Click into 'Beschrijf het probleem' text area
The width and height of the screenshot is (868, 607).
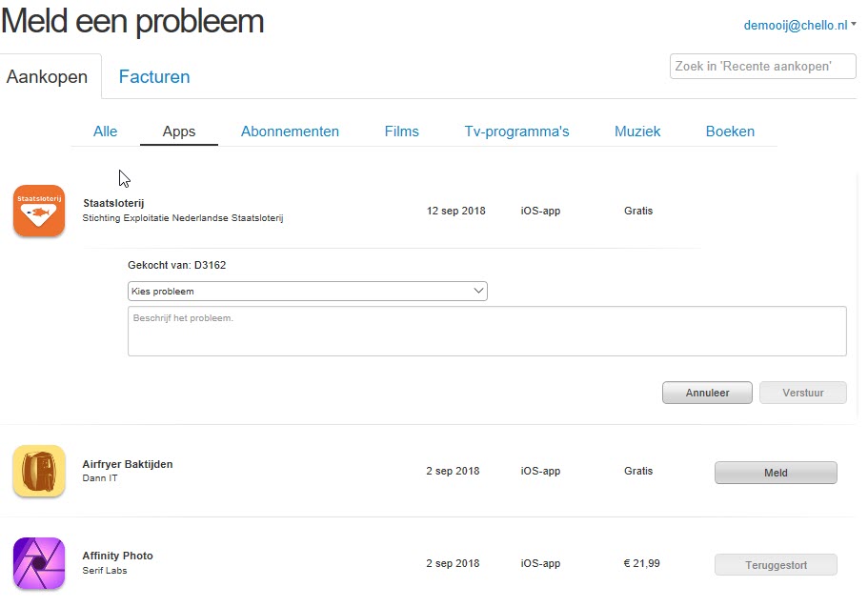coord(487,332)
